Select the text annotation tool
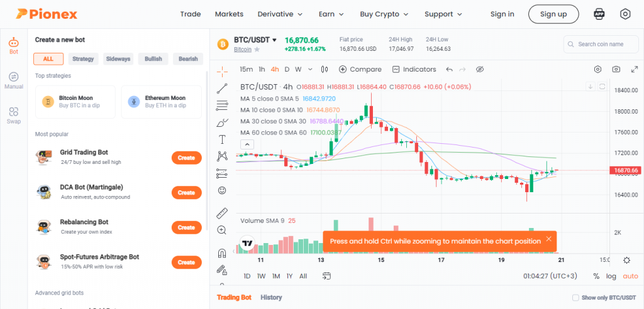Image resolution: width=644 pixels, height=309 pixels. coord(222,139)
